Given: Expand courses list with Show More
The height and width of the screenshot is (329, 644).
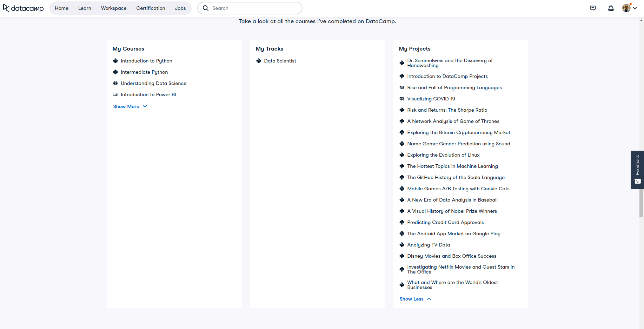Looking at the screenshot, I should (130, 106).
